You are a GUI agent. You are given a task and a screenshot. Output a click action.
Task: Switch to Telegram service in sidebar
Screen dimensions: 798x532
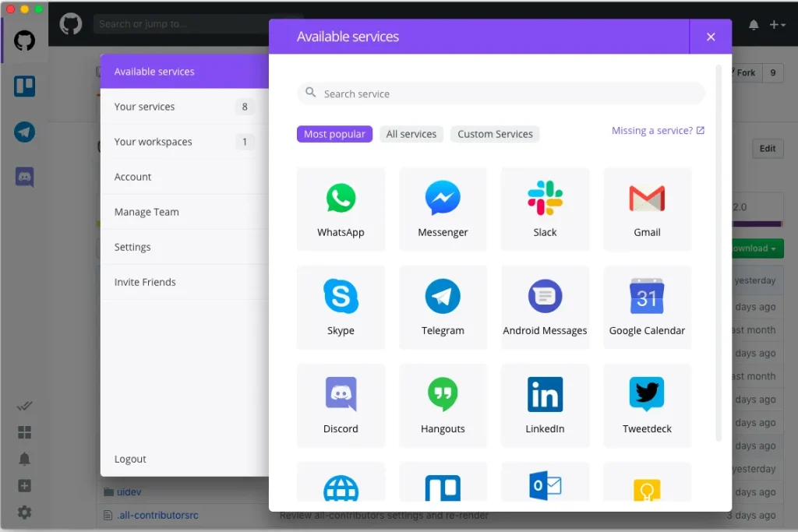point(24,132)
